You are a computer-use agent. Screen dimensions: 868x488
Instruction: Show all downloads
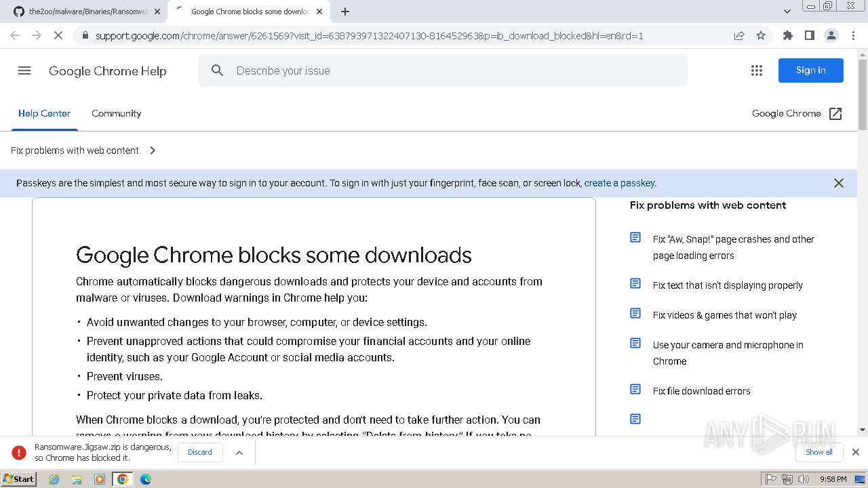(819, 452)
